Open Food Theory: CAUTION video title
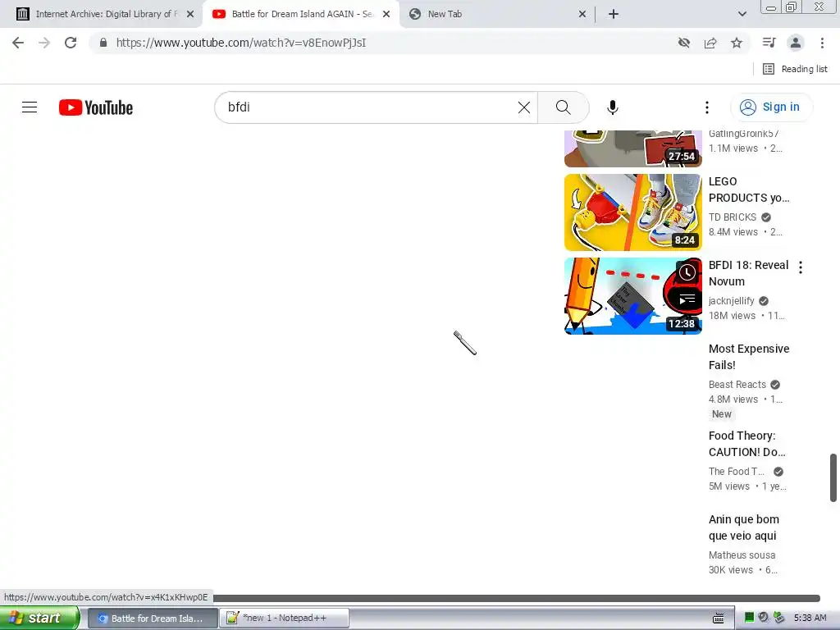This screenshot has width=840, height=630. pyautogui.click(x=746, y=444)
